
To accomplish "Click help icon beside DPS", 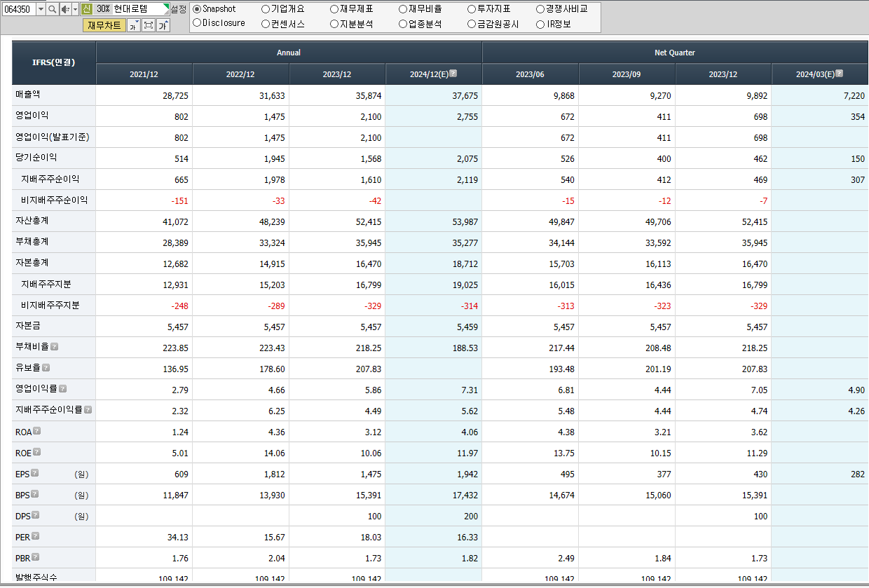I will tap(35, 515).
